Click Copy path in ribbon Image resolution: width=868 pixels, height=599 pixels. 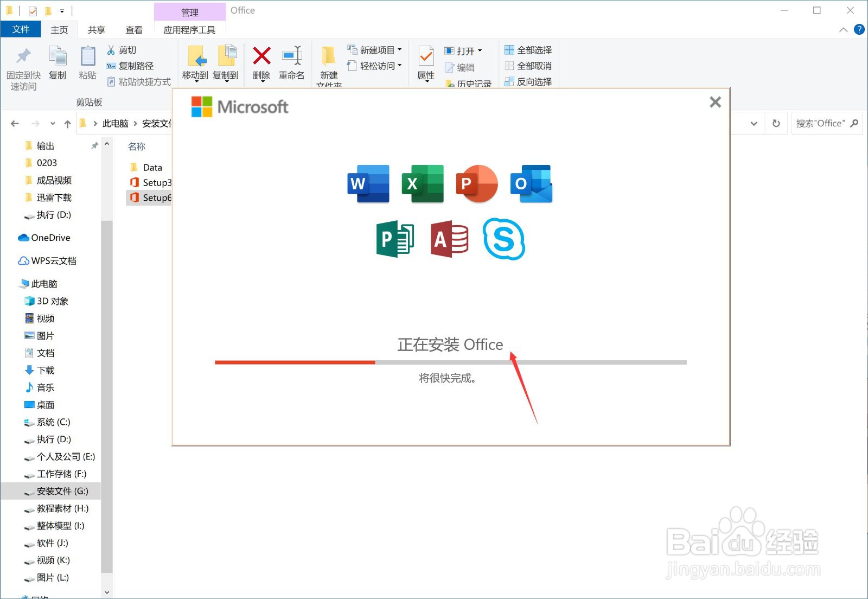tap(130, 66)
